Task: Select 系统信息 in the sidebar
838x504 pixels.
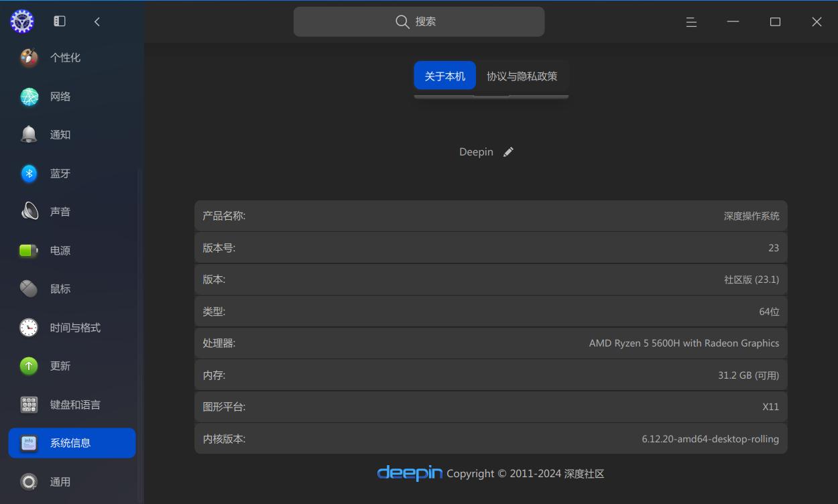Action: [70, 443]
